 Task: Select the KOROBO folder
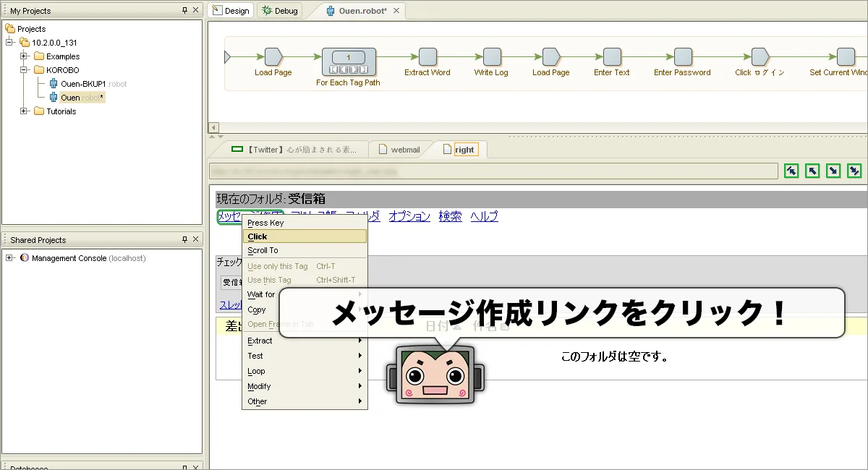point(56,70)
